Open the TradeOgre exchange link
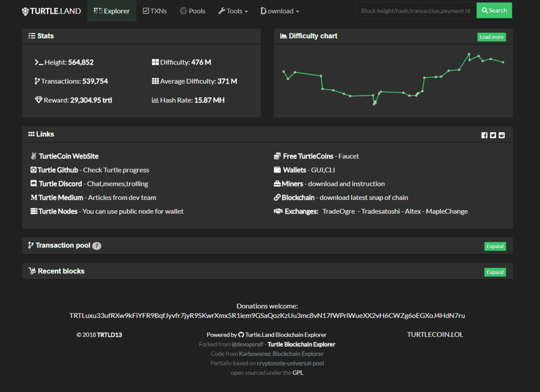Viewport: 540px width, 392px height. pos(339,211)
